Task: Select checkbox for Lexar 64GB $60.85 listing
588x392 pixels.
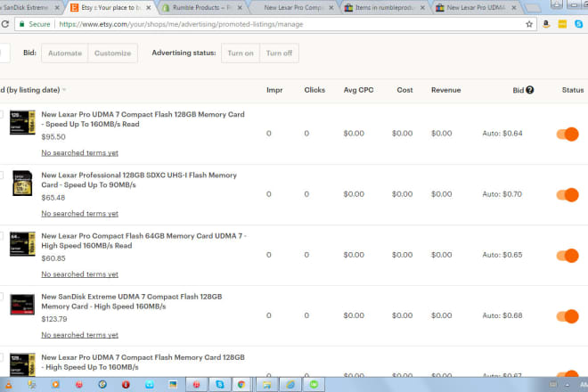Action: (1, 235)
